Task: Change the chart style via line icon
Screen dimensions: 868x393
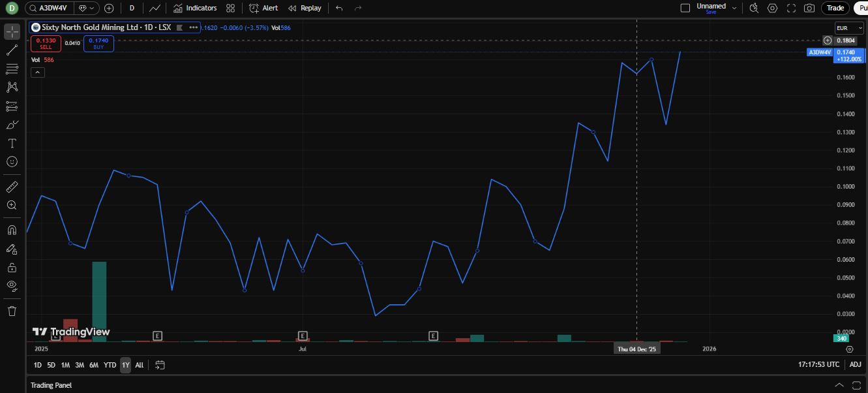Action: [155, 8]
